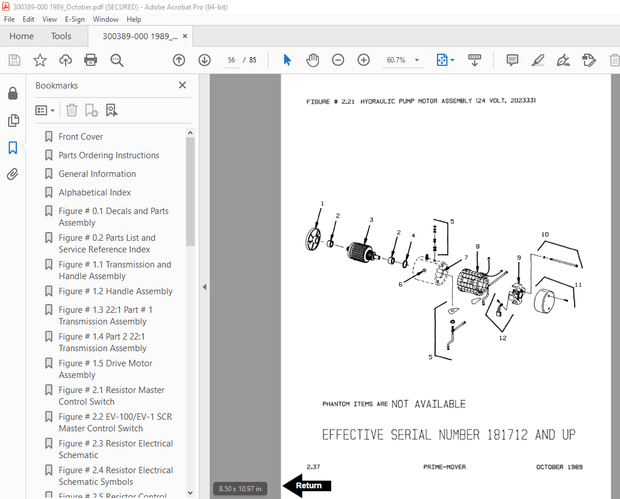Screen dimensions: 620x499
Task: Click the Return arrow link on page
Action: tap(308, 485)
